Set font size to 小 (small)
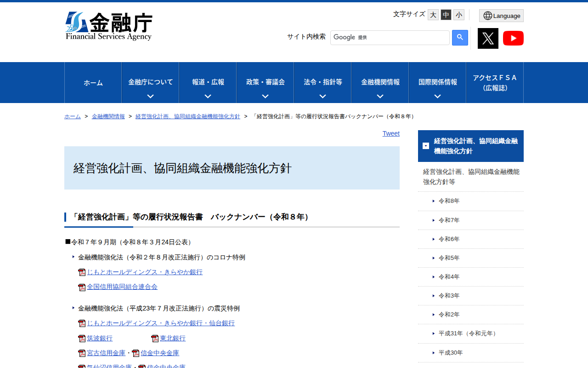Image resolution: width=588 pixels, height=368 pixels. 458,15
